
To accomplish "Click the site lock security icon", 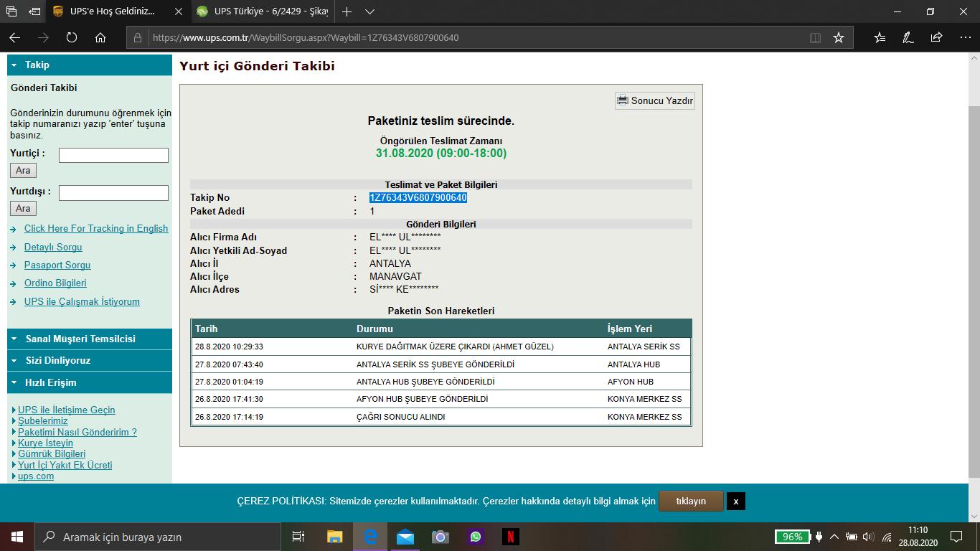I will (138, 38).
